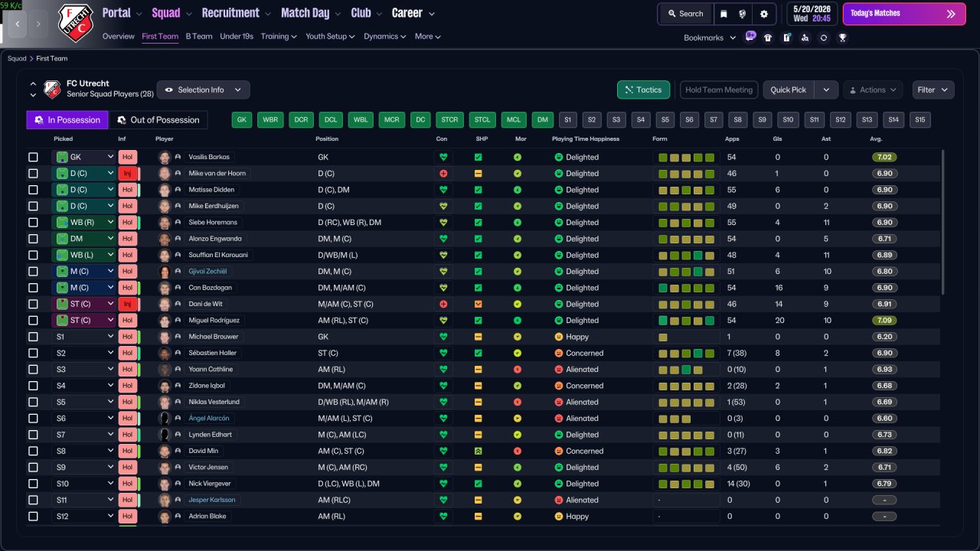
Task: Click the player search scouting shortcut icon
Action: click(805, 37)
